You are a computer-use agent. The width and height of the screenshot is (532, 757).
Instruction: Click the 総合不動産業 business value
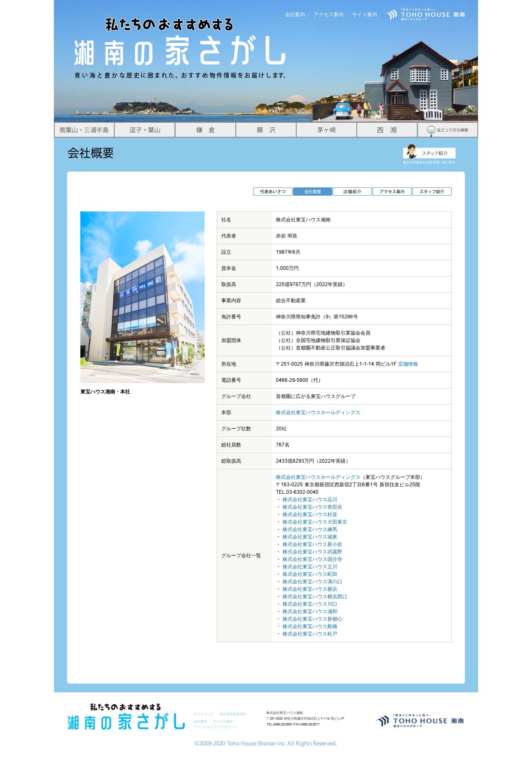[291, 301]
